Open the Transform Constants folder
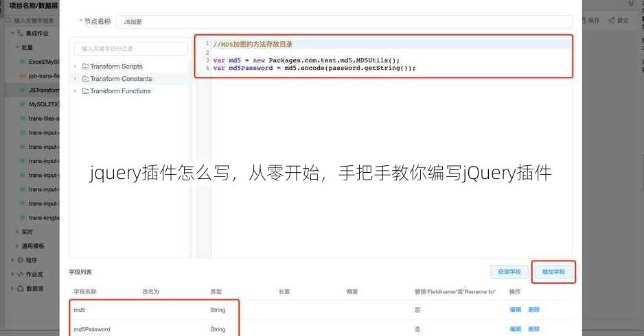644x336 pixels. pyautogui.click(x=121, y=79)
